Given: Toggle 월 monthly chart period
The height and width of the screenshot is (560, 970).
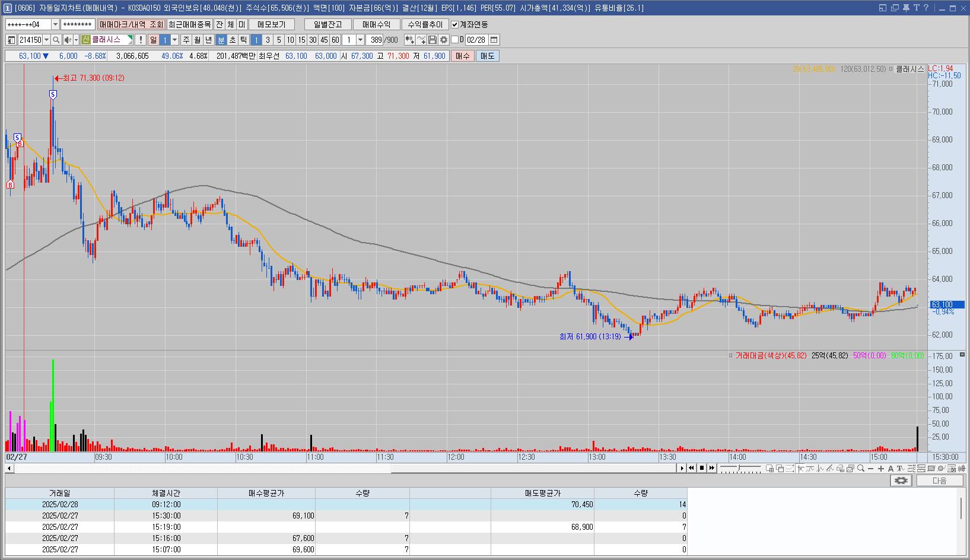Looking at the screenshot, I should [x=197, y=40].
